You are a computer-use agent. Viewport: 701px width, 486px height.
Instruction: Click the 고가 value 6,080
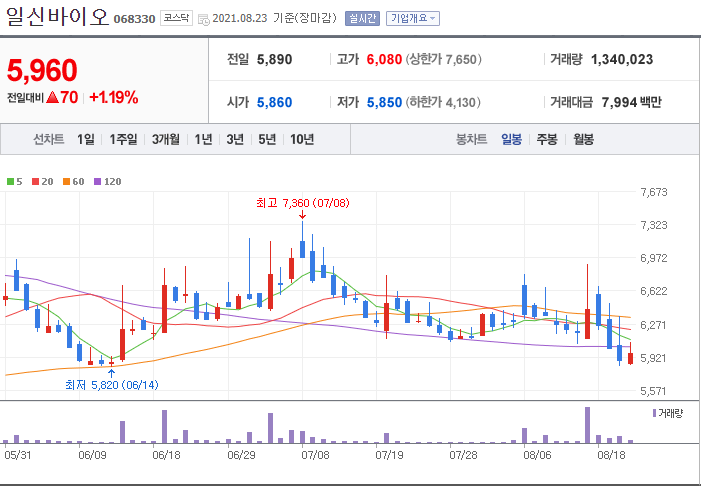click(x=384, y=59)
